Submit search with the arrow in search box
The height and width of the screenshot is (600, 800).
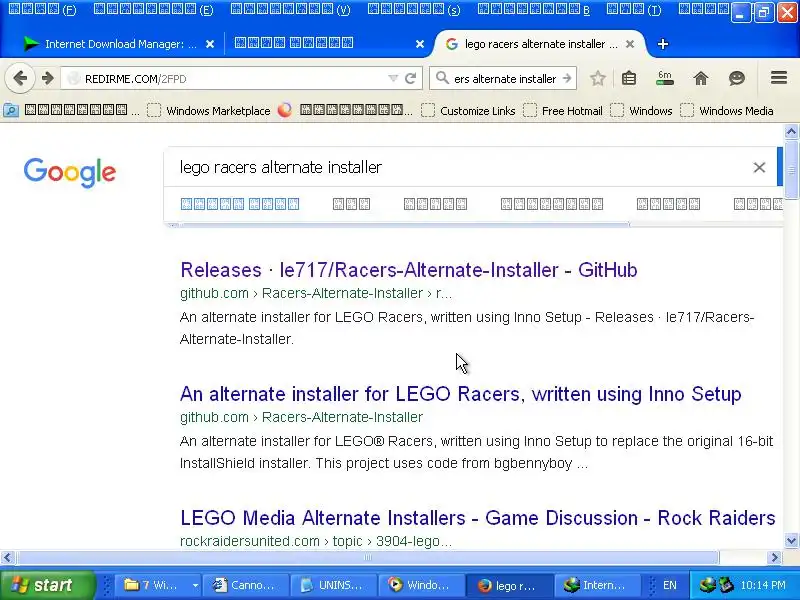click(567, 79)
